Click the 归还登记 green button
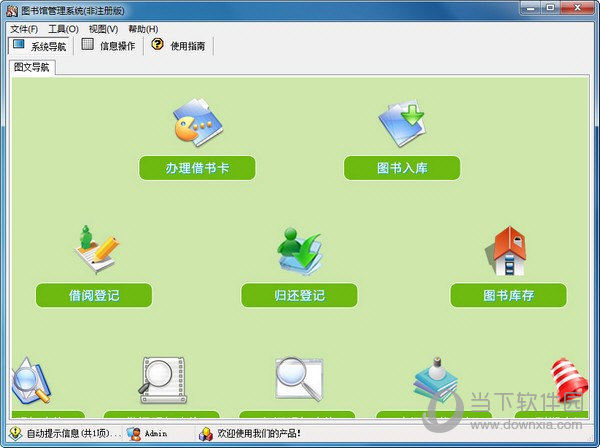The height and width of the screenshot is (448, 600). coord(299,295)
